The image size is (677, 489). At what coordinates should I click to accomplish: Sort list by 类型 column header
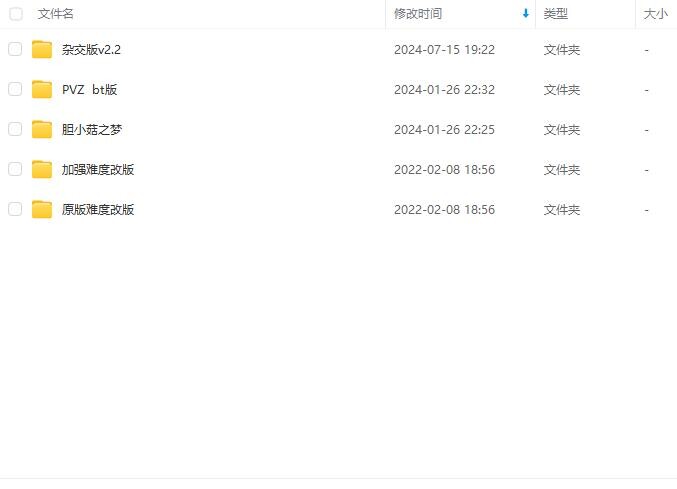coord(556,14)
